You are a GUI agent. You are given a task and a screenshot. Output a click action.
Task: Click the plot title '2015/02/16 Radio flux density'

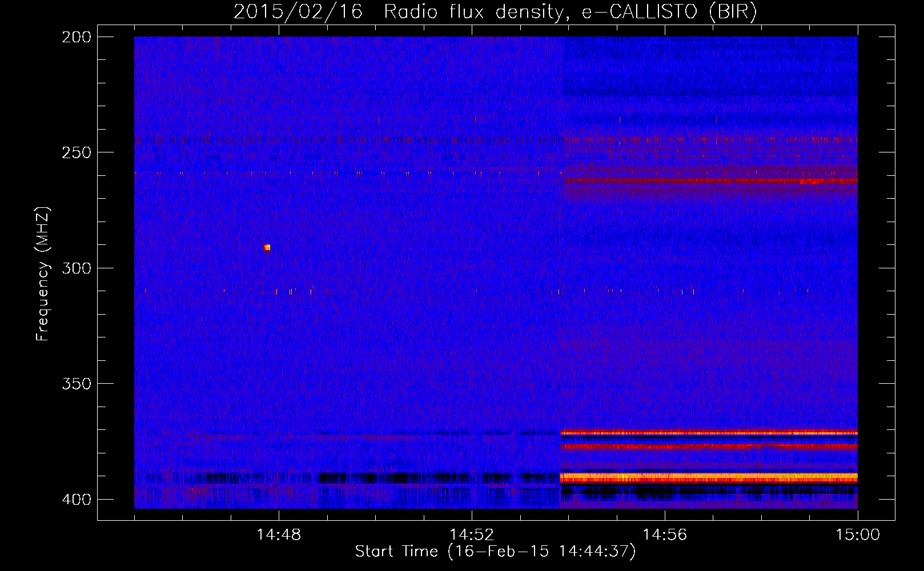(x=398, y=11)
